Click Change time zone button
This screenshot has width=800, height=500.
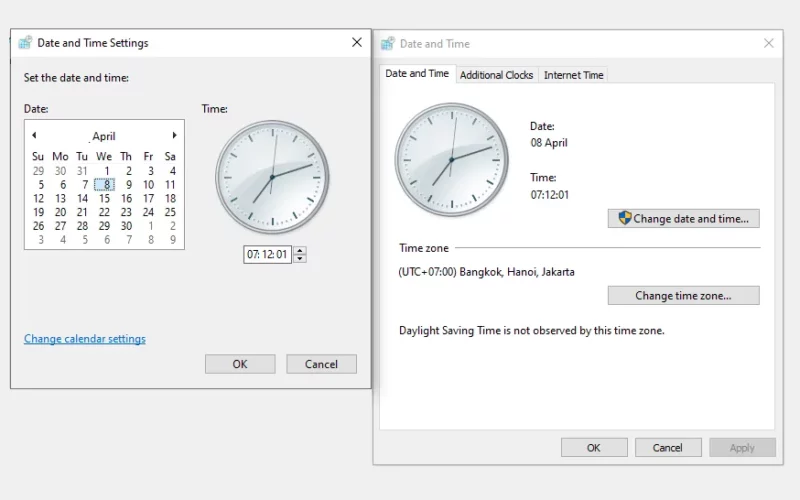pyautogui.click(x=683, y=295)
